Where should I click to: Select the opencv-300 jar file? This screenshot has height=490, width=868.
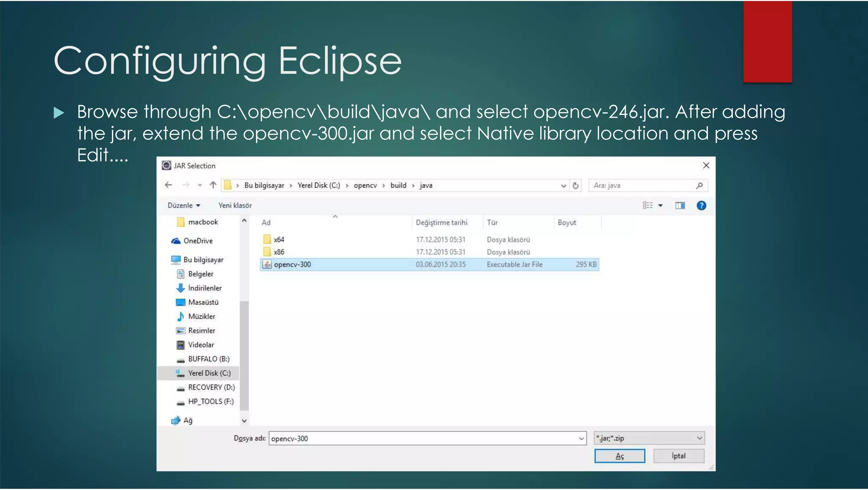[292, 264]
